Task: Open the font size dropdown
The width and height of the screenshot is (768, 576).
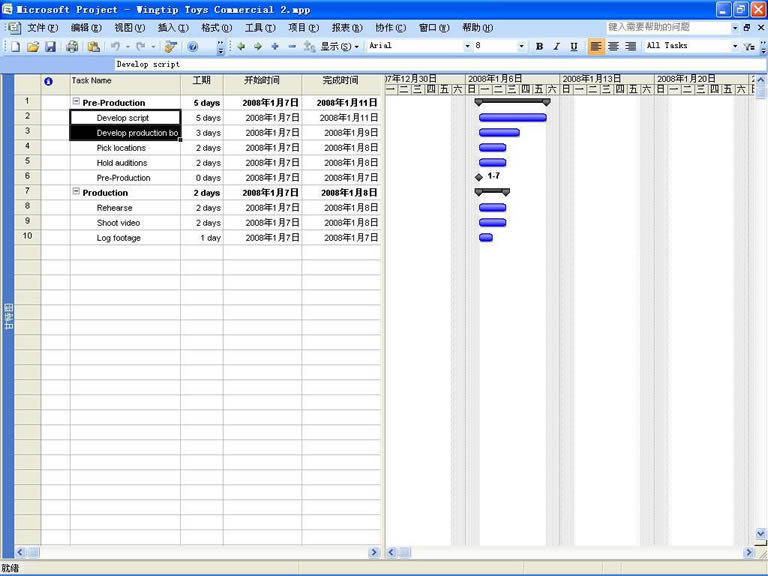Action: click(521, 46)
